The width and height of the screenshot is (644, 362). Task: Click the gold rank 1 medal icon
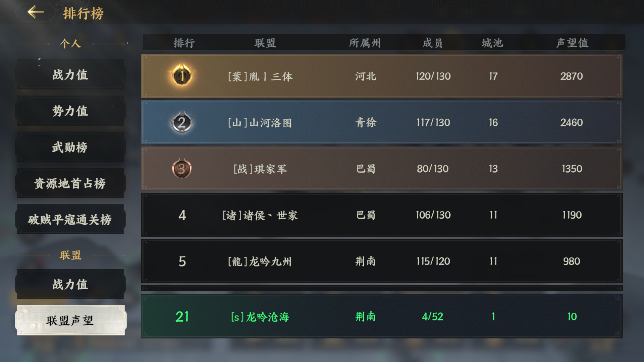[182, 76]
